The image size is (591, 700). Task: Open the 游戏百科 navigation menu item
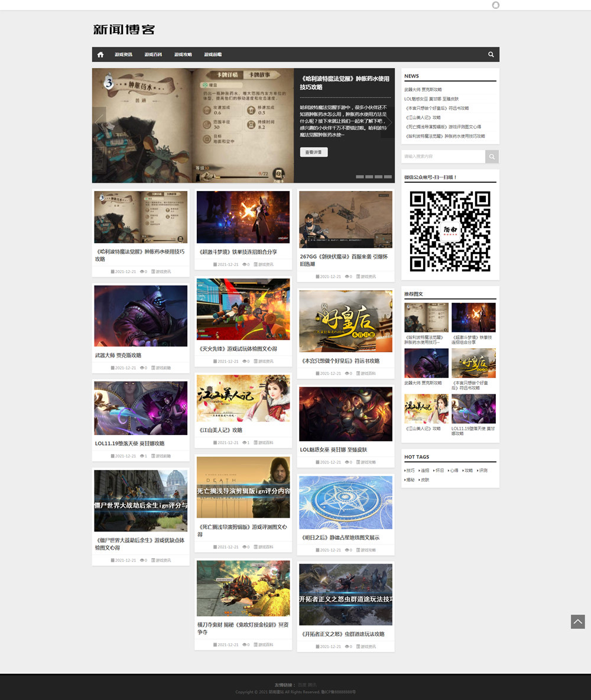coord(153,54)
